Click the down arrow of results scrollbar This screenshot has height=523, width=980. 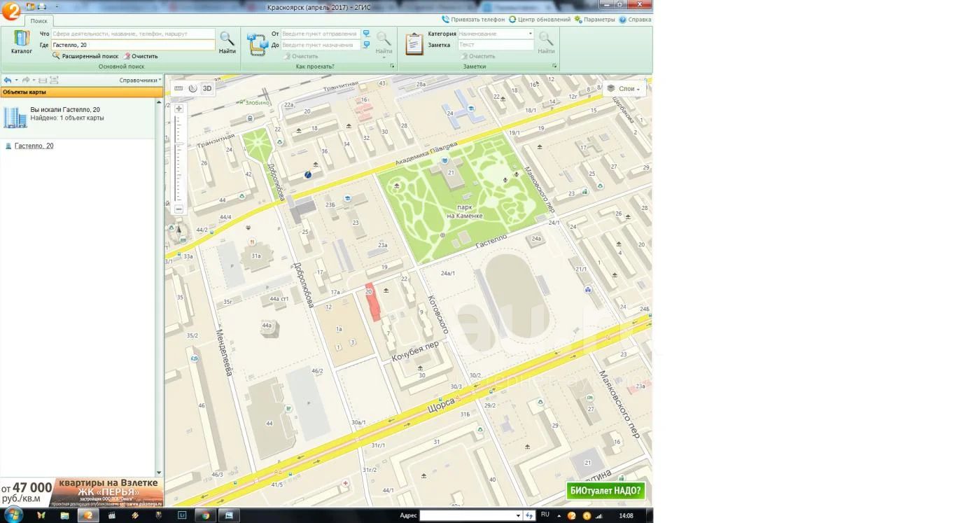[x=159, y=473]
